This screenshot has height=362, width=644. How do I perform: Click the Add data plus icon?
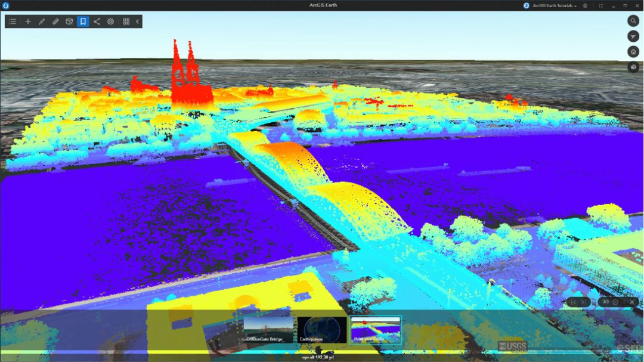27,21
